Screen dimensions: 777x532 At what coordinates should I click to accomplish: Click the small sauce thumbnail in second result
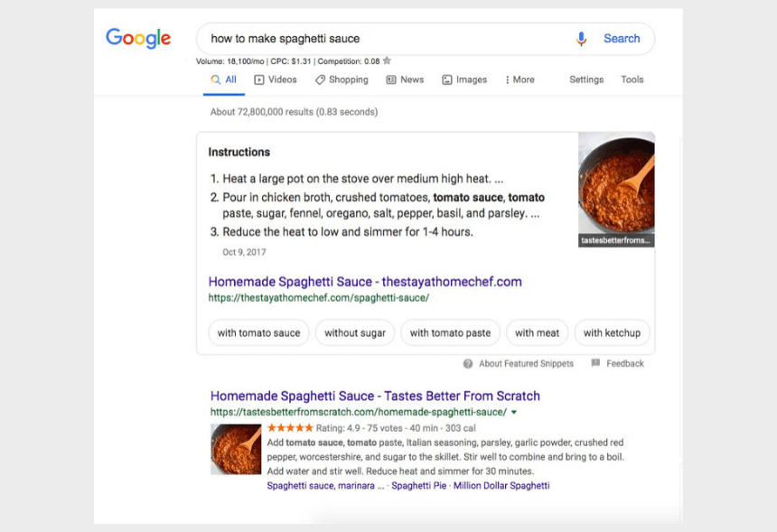point(236,449)
